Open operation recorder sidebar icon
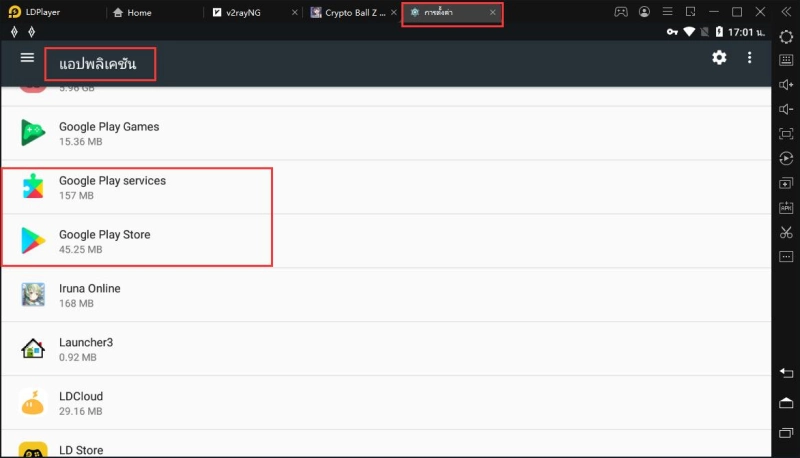 (786, 159)
